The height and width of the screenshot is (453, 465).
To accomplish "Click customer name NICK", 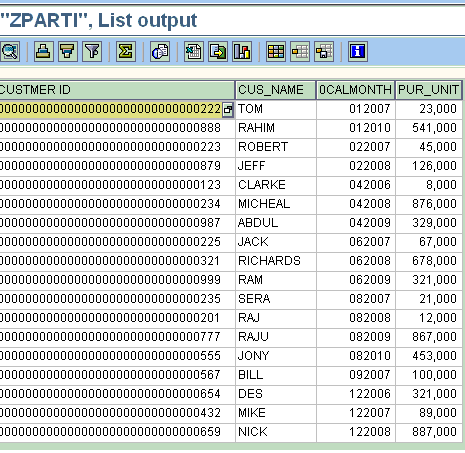I will coord(253,432).
